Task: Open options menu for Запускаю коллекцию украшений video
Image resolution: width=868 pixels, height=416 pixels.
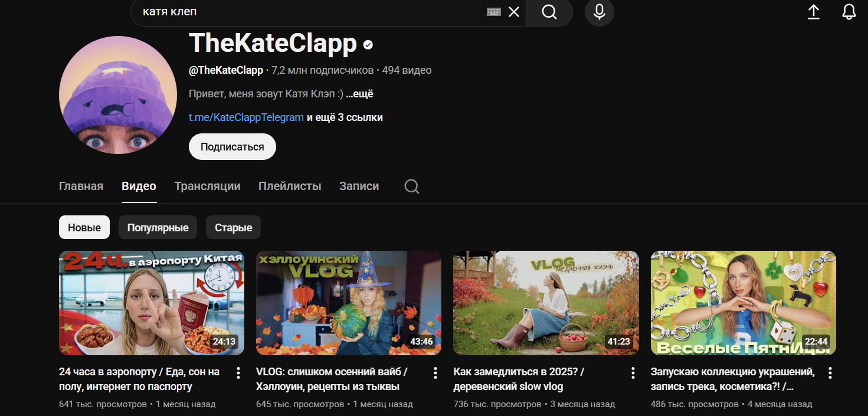Action: tap(830, 373)
